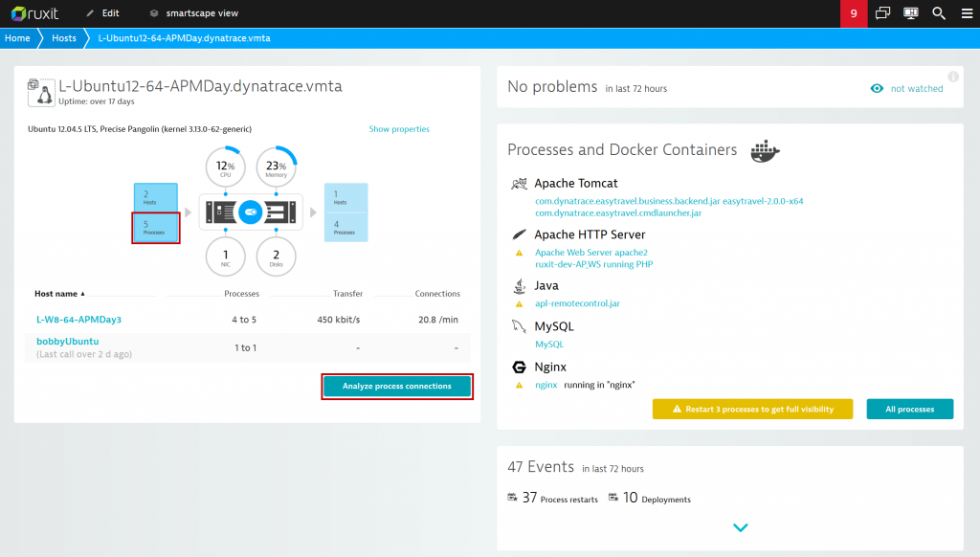This screenshot has width=980, height=557.
Task: Click the Edit pencil icon
Action: coord(90,13)
